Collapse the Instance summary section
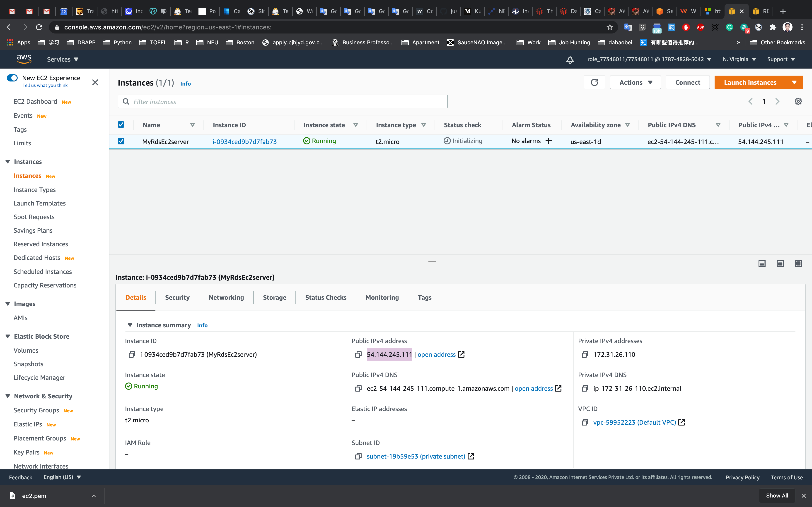This screenshot has height=507, width=812. tap(130, 325)
